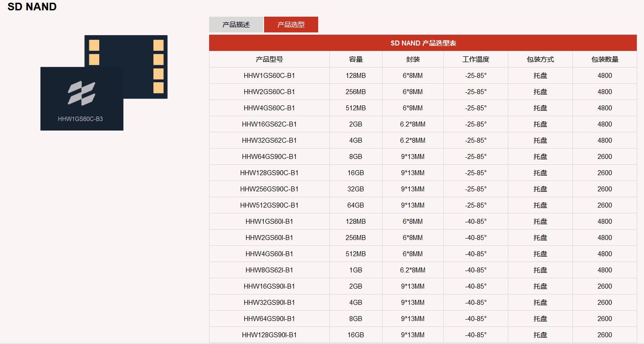
Task: Select model HHW1GS60C-B1
Action: 269,76
